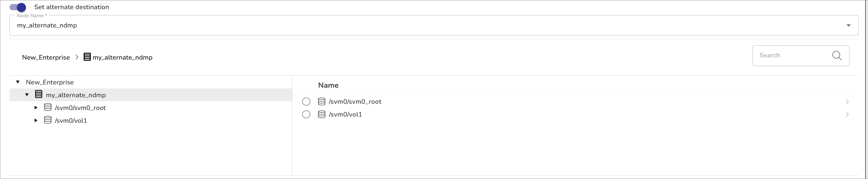The width and height of the screenshot is (868, 179).
Task: Disable the Set alternate destination toggle
Action: pyautogui.click(x=18, y=7)
